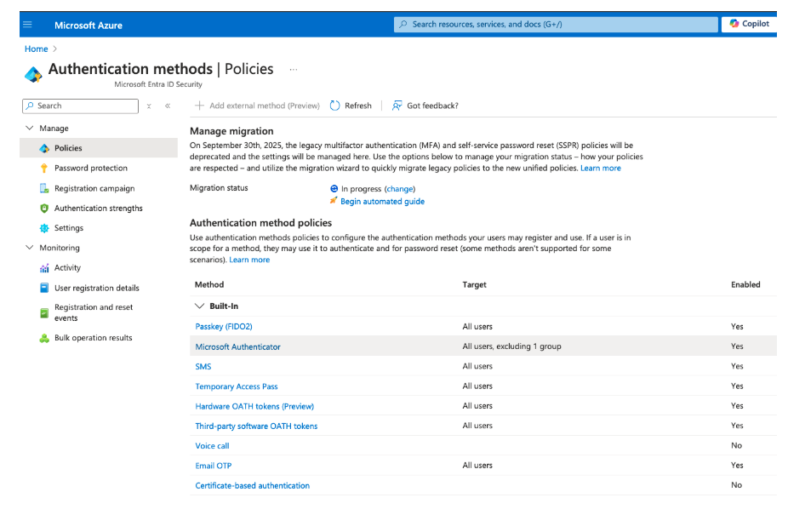Viewport: 788px width, 532px height.
Task: Click the User registration details icon
Action: tap(44, 288)
